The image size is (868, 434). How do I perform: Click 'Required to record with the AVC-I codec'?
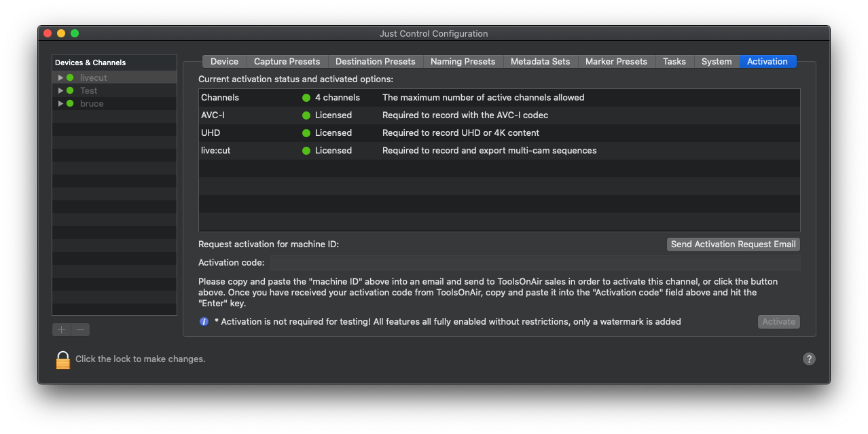465,115
